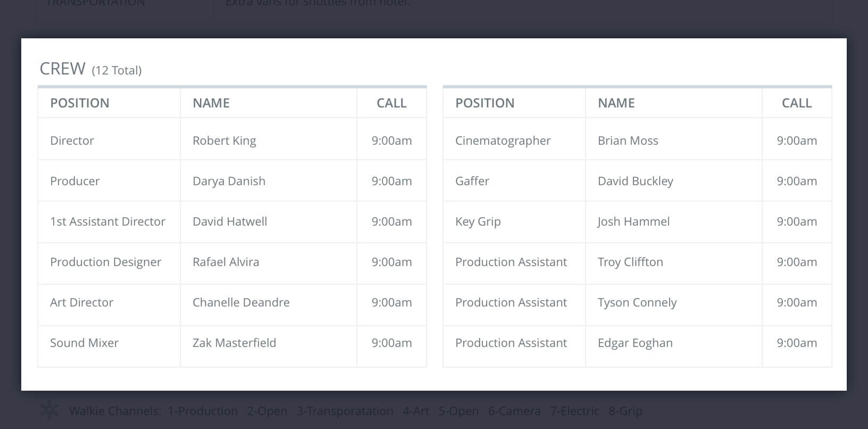
Task: Select Chanelle Deandre's name cell
Action: point(241,302)
